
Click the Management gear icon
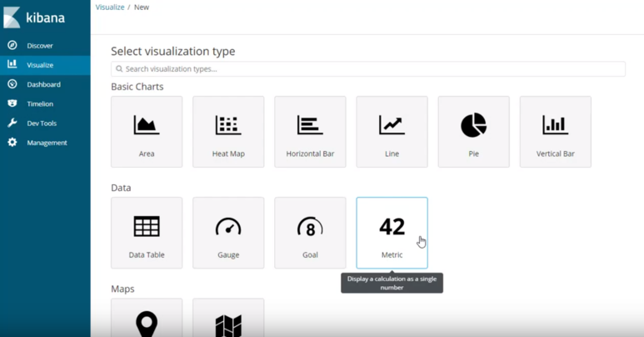[12, 143]
